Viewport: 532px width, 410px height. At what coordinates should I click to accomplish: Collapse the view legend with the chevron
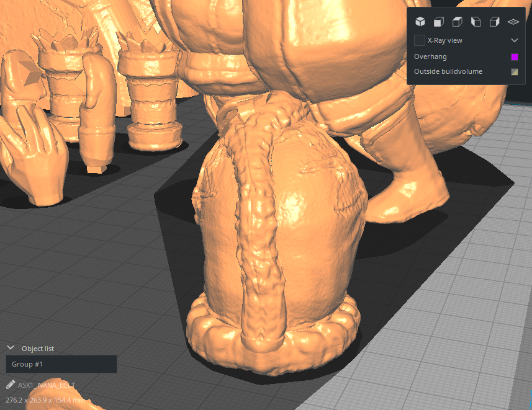click(x=515, y=40)
